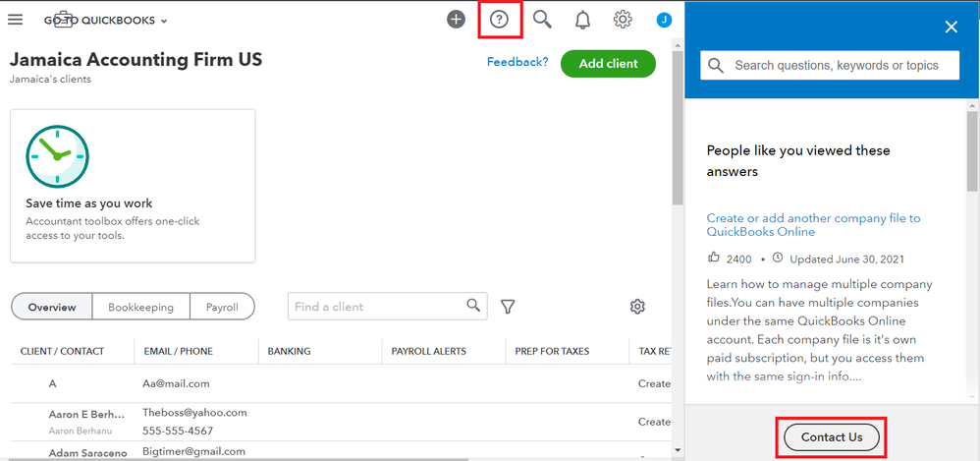Click the main page scrollbar down arrow
980x461 pixels.
pos(678,450)
